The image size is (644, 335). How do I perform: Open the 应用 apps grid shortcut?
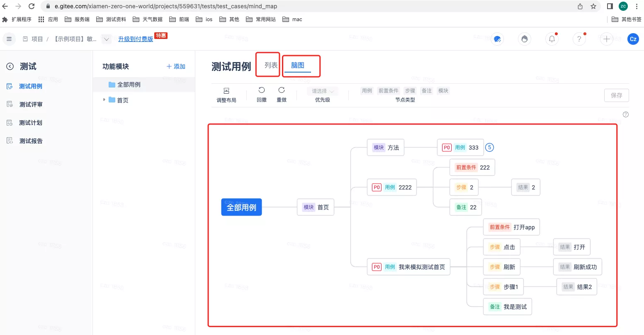coord(48,19)
